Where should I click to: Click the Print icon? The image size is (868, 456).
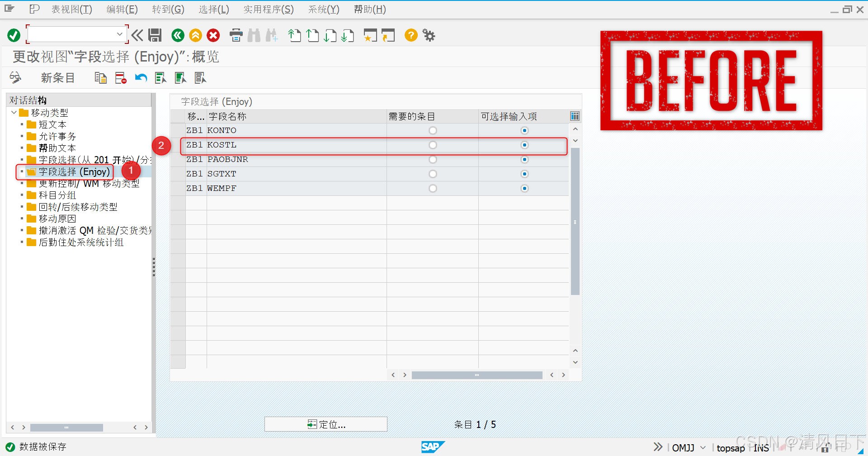(236, 35)
